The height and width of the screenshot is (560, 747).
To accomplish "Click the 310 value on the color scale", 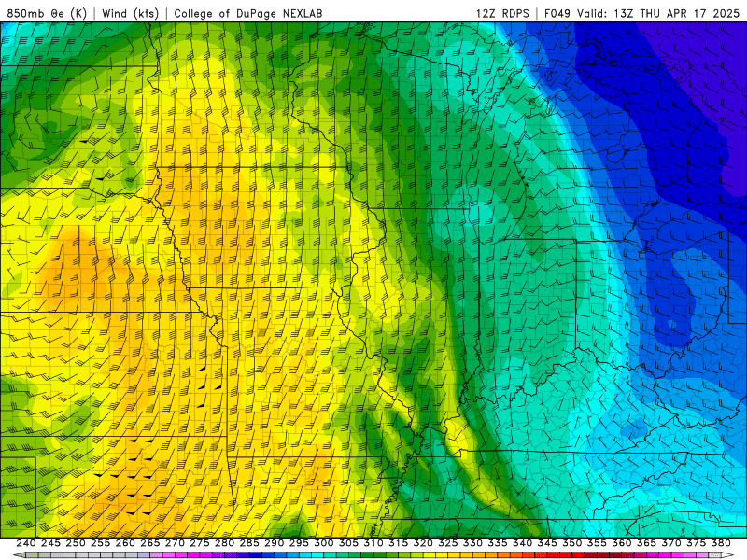I will coord(373,543).
